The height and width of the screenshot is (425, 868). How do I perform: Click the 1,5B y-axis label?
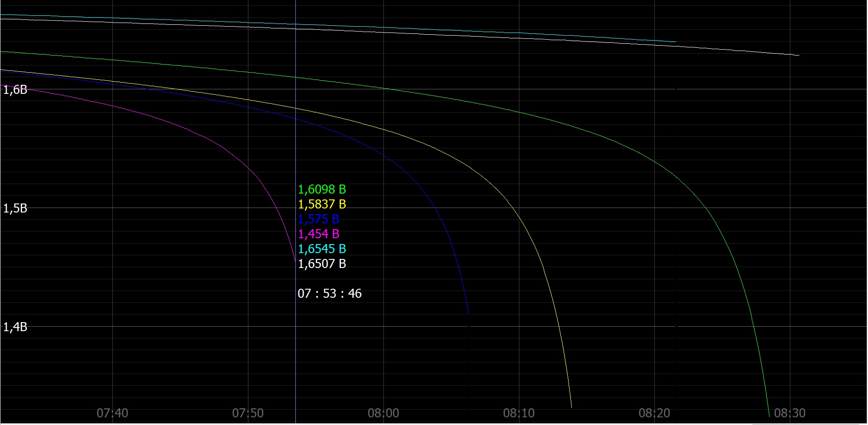[15, 208]
